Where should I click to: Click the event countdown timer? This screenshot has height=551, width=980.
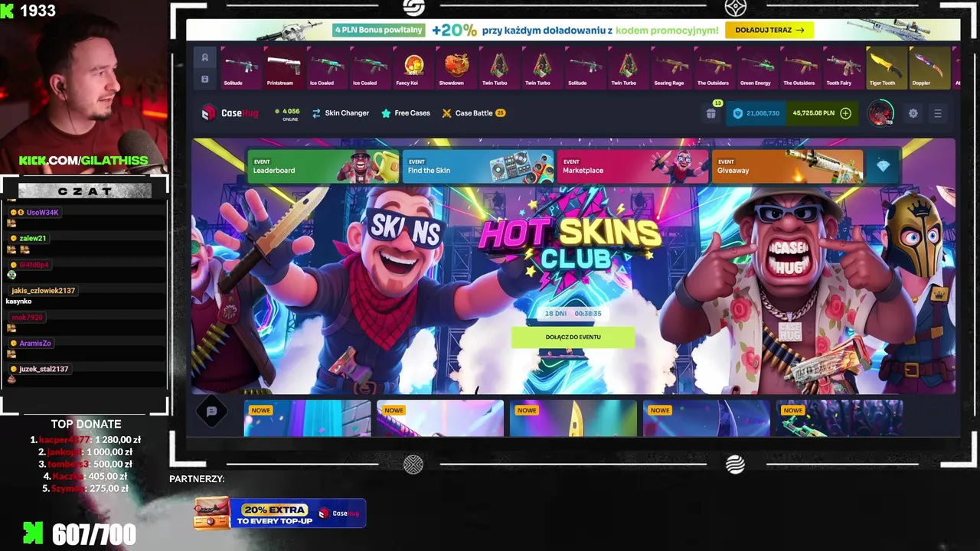point(573,313)
